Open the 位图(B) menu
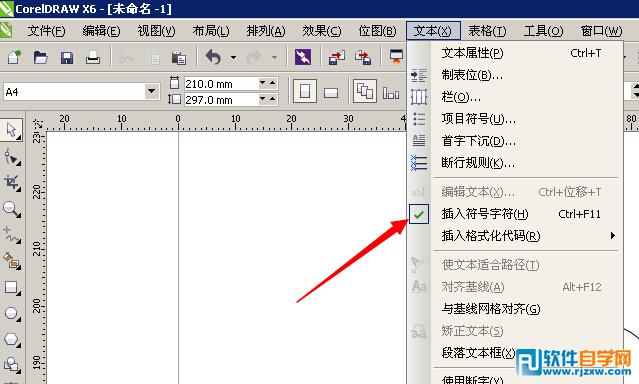 coord(377,31)
